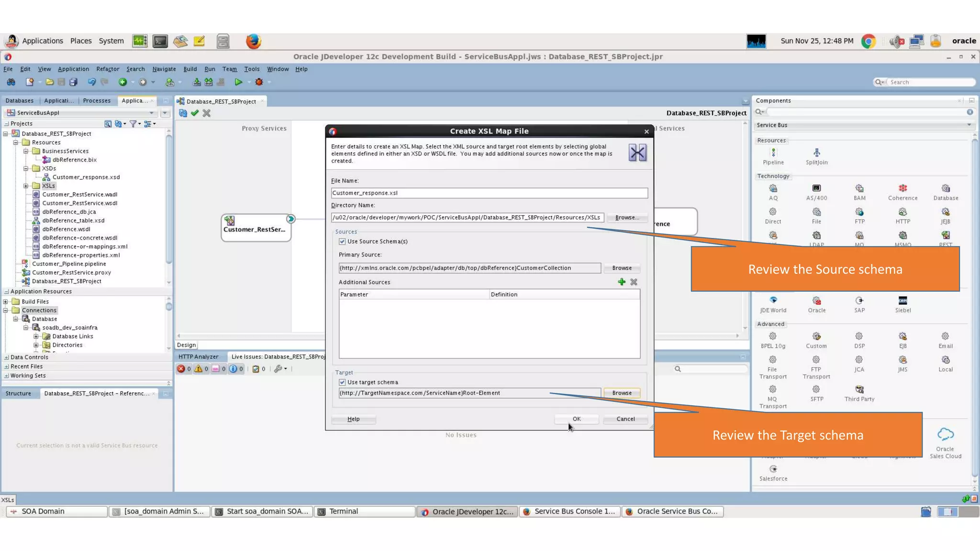Open the Build menu
The height and width of the screenshot is (551, 980).
tap(190, 69)
